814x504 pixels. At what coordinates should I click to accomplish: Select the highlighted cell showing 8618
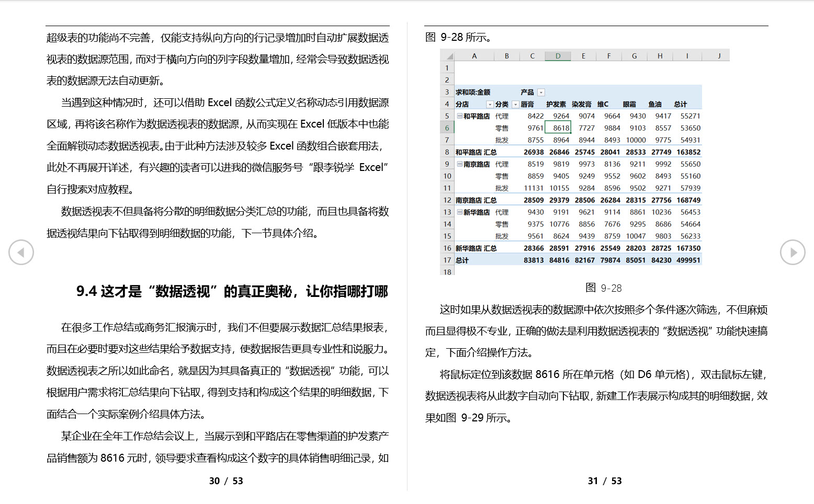click(558, 128)
